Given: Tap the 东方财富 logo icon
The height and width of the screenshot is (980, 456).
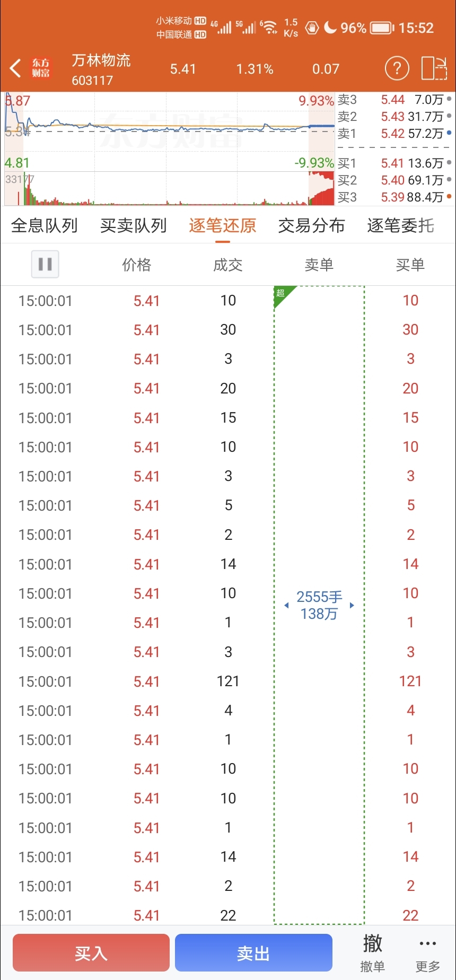Looking at the screenshot, I should 41,68.
